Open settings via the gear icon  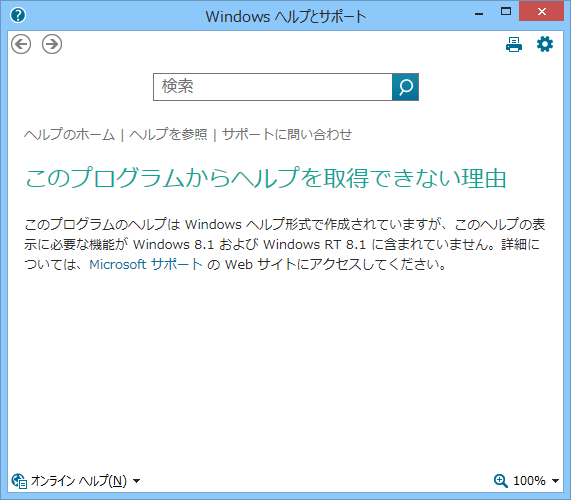(545, 44)
